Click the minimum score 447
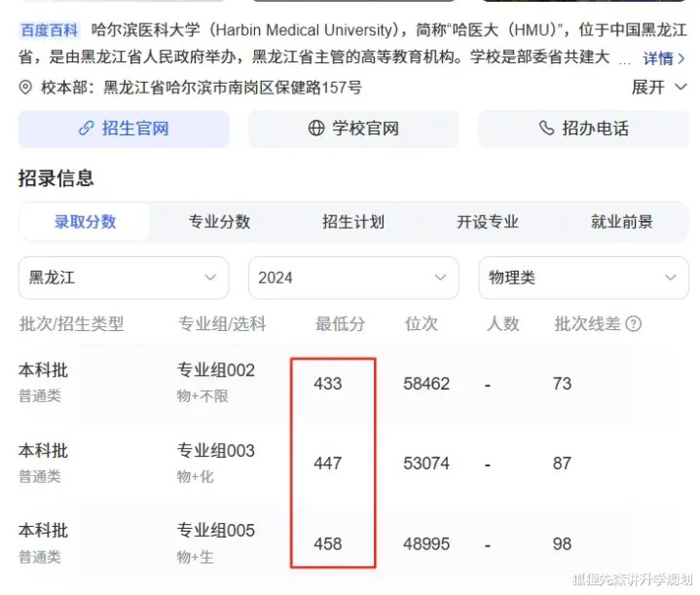Screen dimensions: 700x595 pyautogui.click(x=328, y=464)
